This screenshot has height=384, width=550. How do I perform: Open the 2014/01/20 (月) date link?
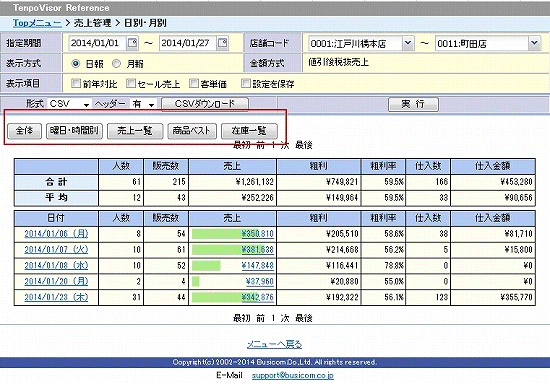click(x=56, y=281)
